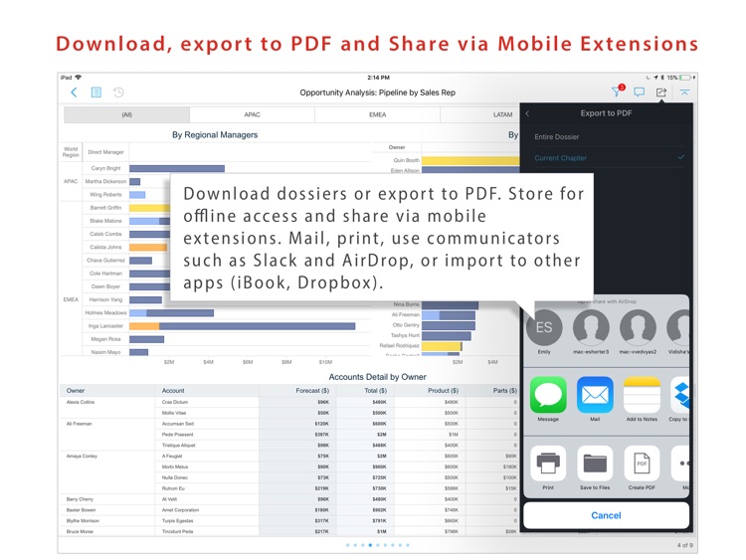The width and height of the screenshot is (746, 560).
Task: Click Martha Dickerson manager label
Action: [x=105, y=181]
